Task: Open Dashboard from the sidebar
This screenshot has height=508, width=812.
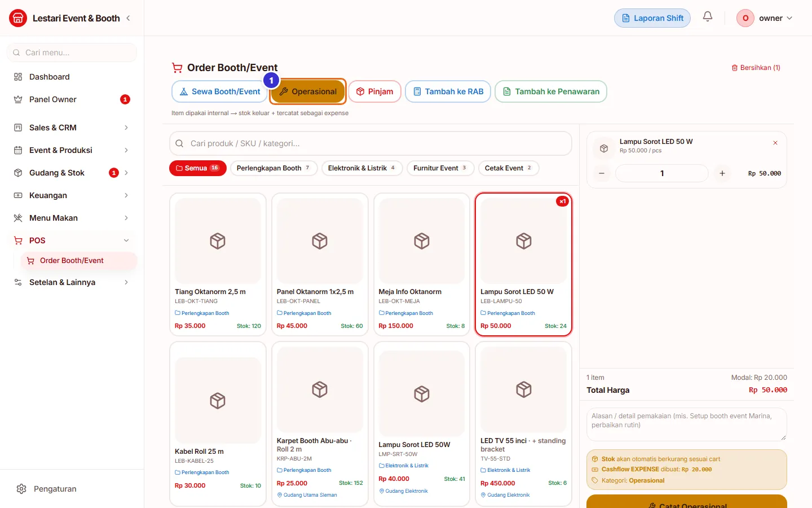Action: click(72, 77)
